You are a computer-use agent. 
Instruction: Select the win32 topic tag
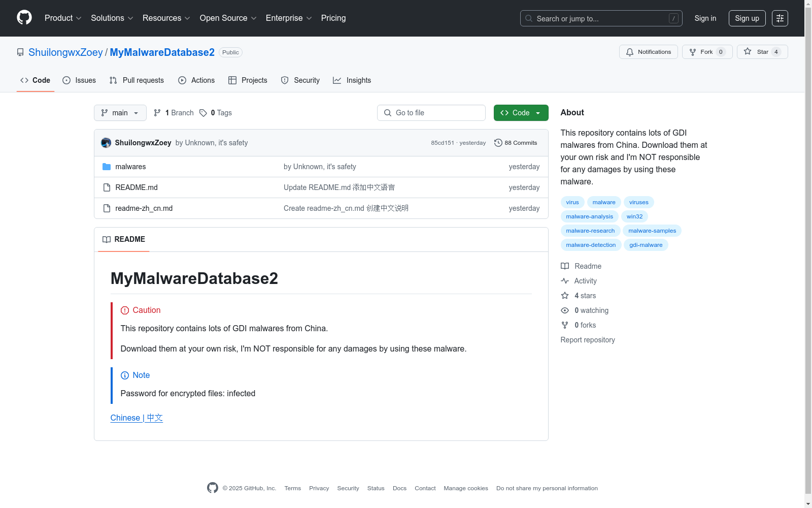click(x=634, y=216)
